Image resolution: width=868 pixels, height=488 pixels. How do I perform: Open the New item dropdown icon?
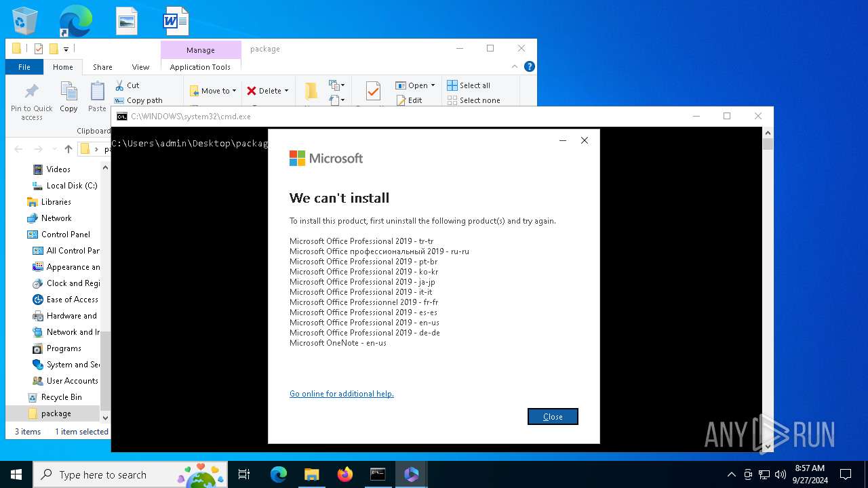(x=337, y=85)
